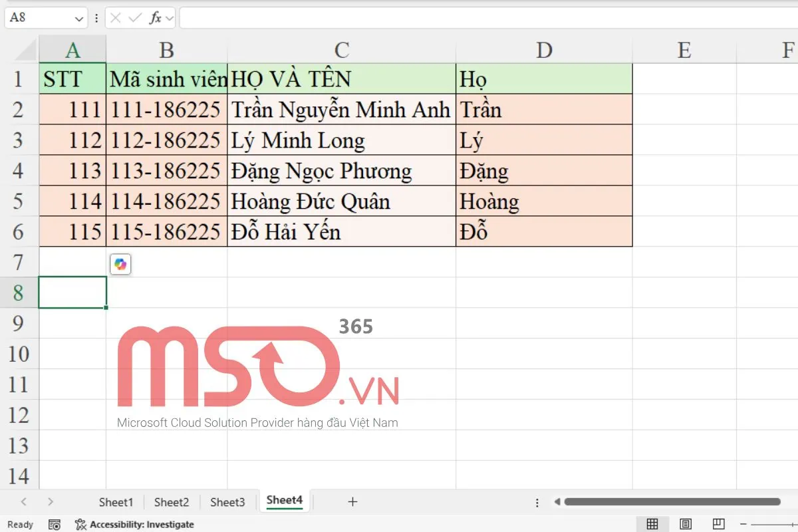Click the Enter checkmark icon in formula bar

tap(135, 18)
